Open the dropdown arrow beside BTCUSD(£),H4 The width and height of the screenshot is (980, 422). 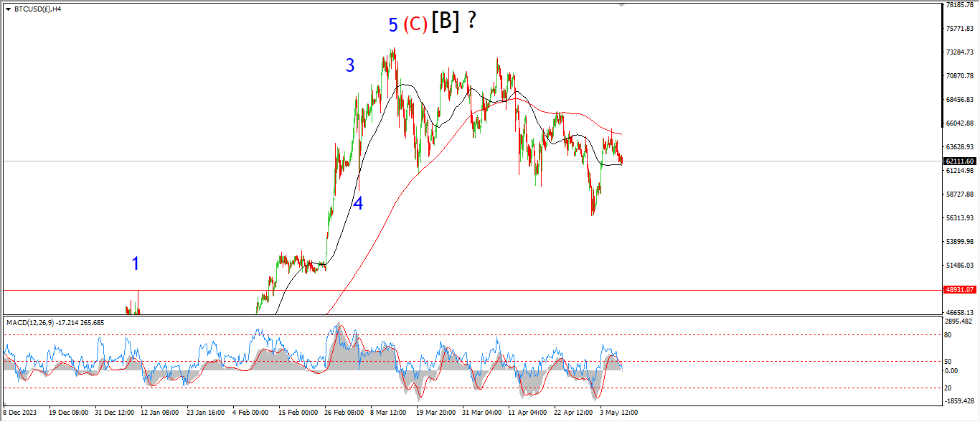8,9
